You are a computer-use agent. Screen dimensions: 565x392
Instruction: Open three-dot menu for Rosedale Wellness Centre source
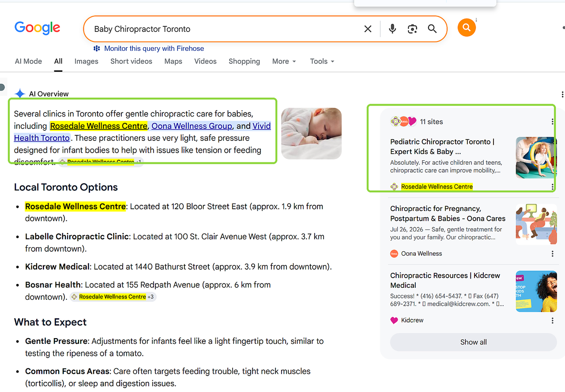[x=552, y=187]
